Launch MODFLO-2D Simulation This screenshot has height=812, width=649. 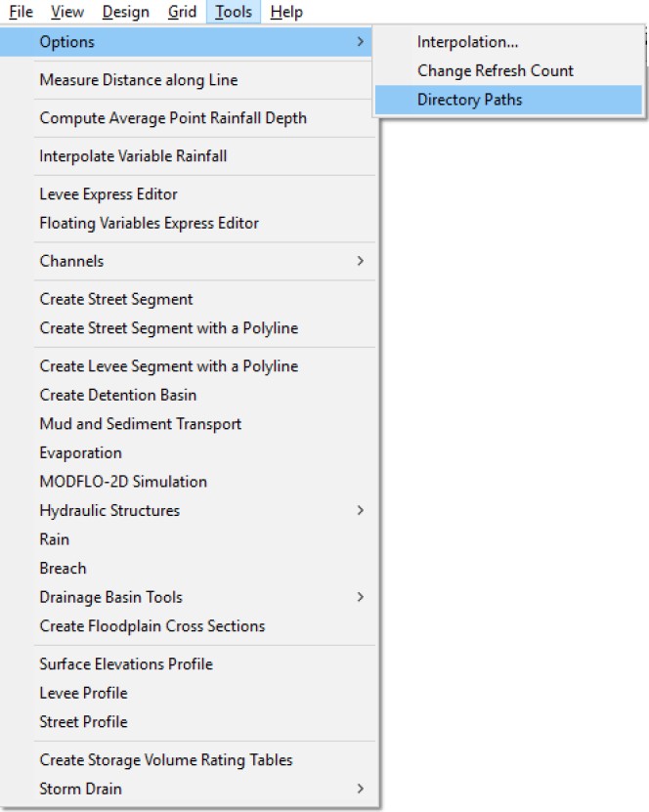(122, 482)
